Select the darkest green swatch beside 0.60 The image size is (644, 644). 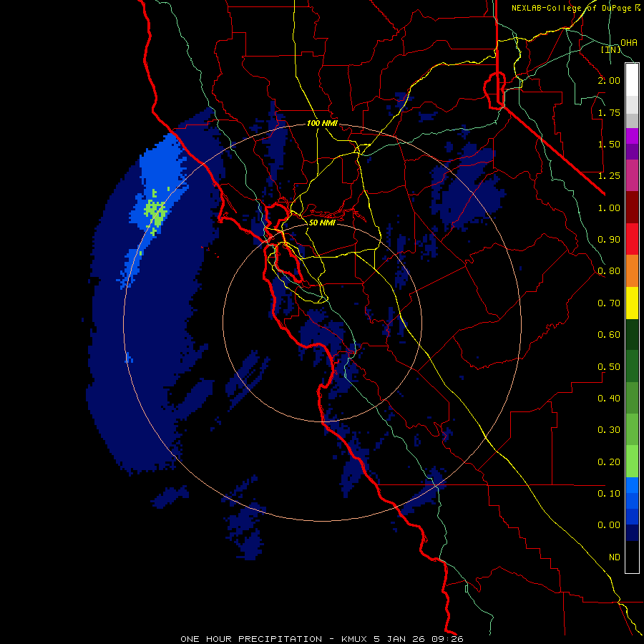[x=632, y=335]
